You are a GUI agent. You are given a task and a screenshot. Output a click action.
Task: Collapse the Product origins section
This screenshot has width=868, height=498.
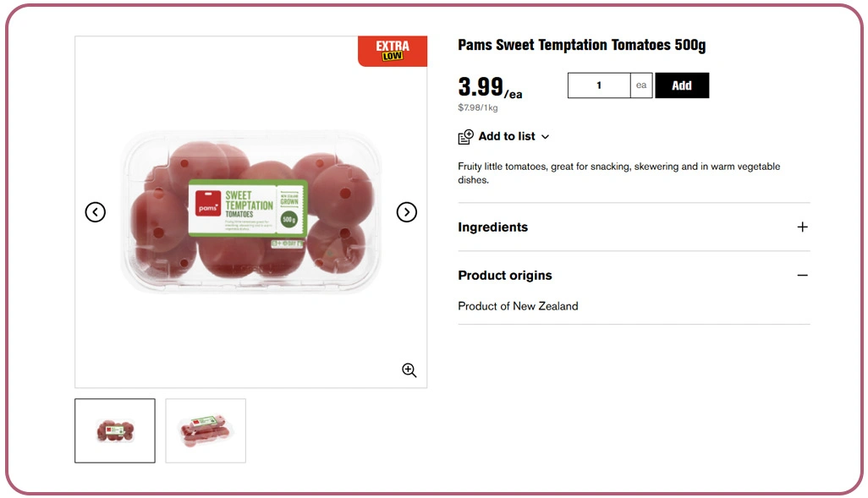click(505, 275)
